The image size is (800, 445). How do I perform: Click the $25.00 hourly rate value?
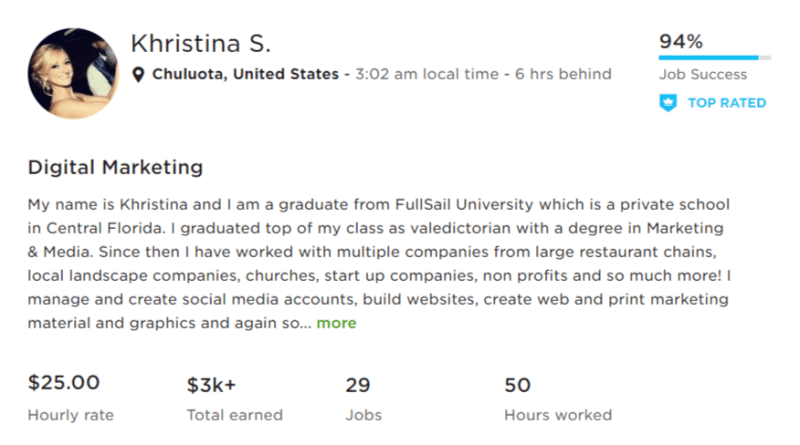coord(64,383)
